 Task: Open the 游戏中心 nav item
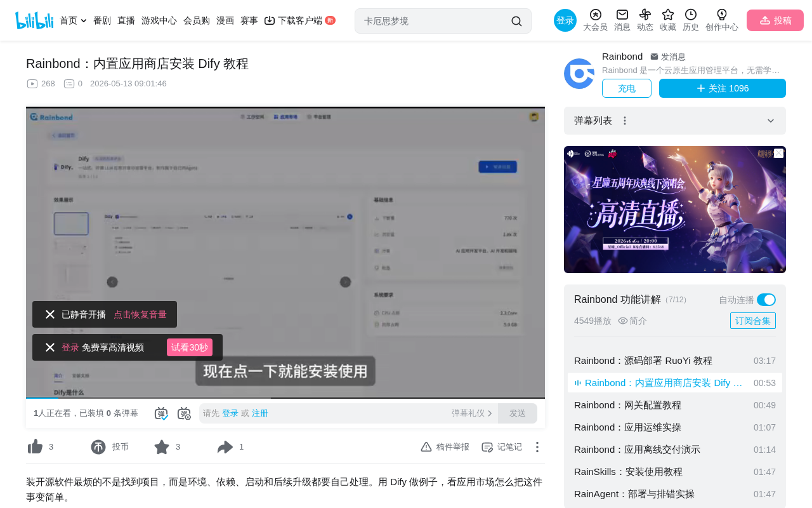pyautogui.click(x=159, y=20)
